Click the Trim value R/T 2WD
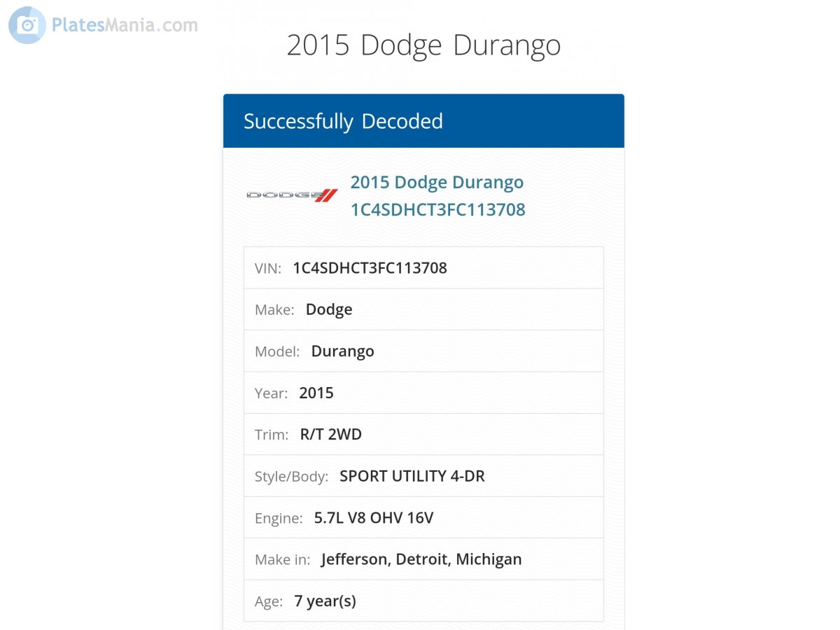Screen dimensions: 840x630 331,435
